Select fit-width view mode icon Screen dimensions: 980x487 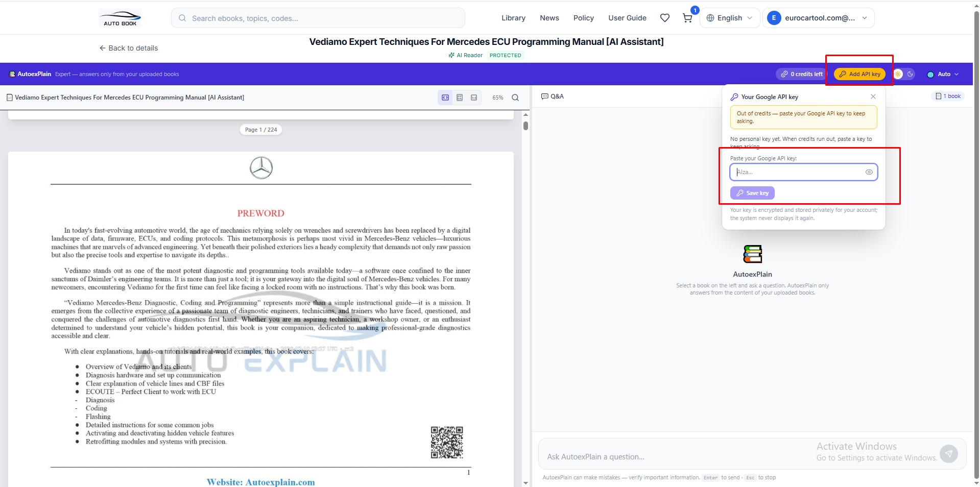(445, 98)
